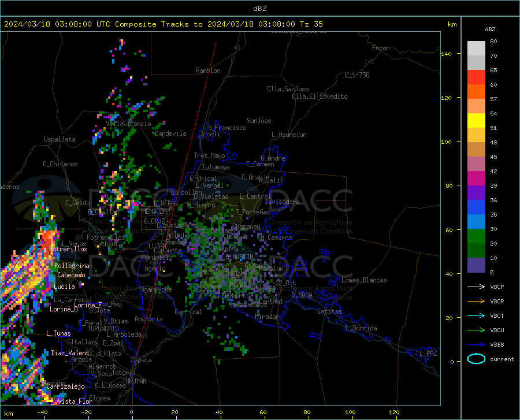The image size is (520, 420).
Task: Click the Vista_Flor place label
Action: click(75, 402)
